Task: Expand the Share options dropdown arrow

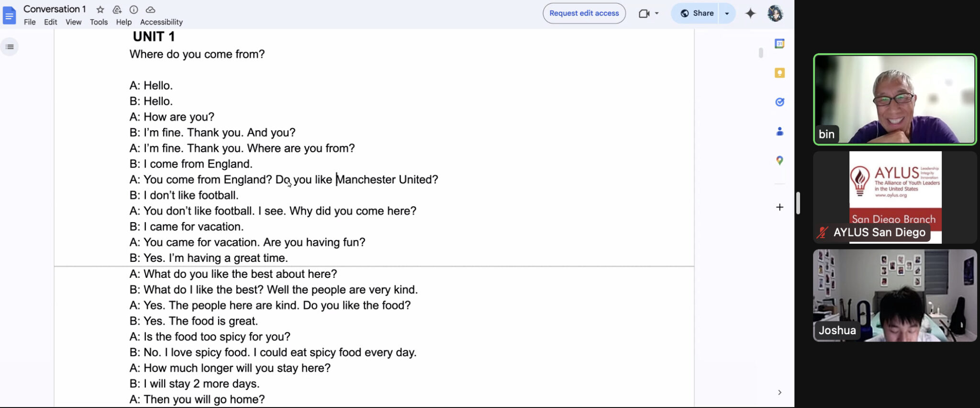Action: 727,13
